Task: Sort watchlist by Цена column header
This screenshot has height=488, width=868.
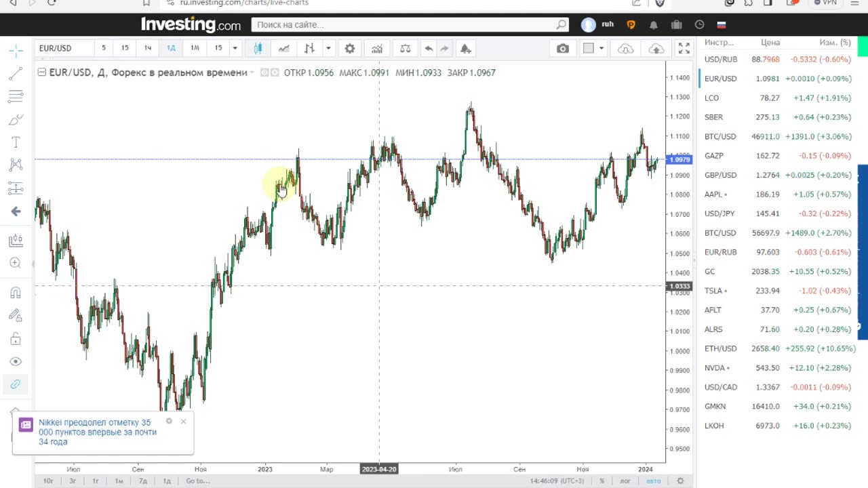Action: (770, 42)
